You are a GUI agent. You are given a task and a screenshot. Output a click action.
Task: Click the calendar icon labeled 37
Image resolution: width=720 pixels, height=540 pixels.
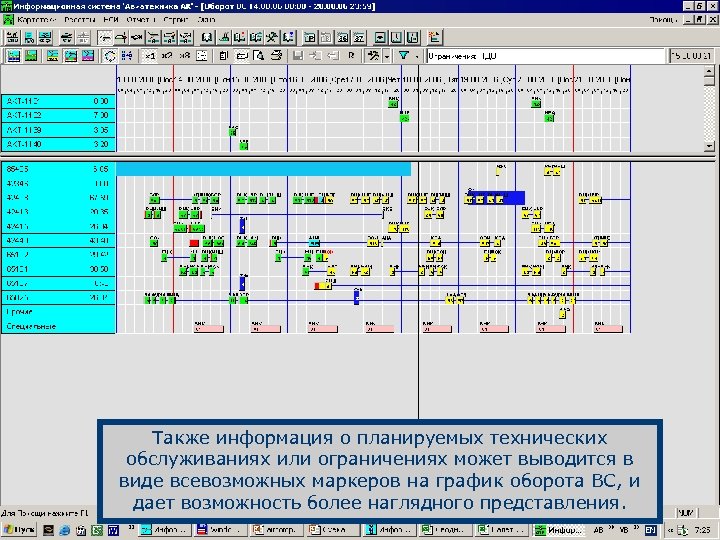tap(359, 37)
